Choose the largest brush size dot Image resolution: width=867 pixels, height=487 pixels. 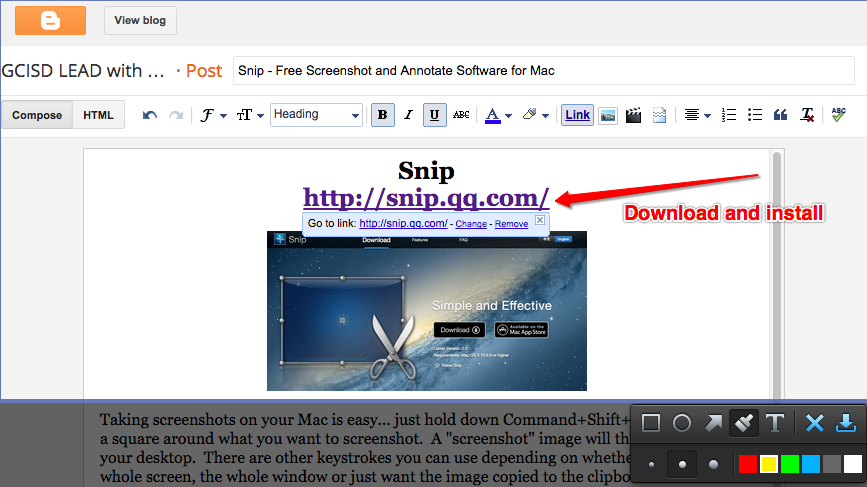click(713, 465)
